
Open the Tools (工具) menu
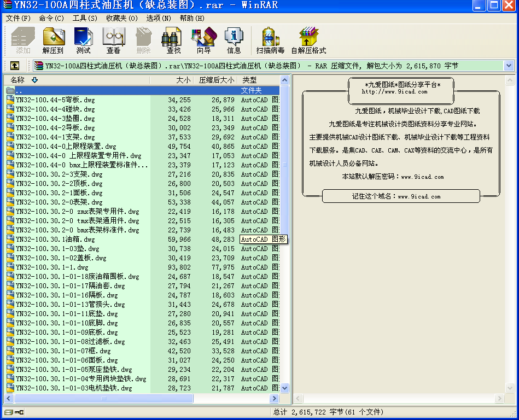(85, 18)
